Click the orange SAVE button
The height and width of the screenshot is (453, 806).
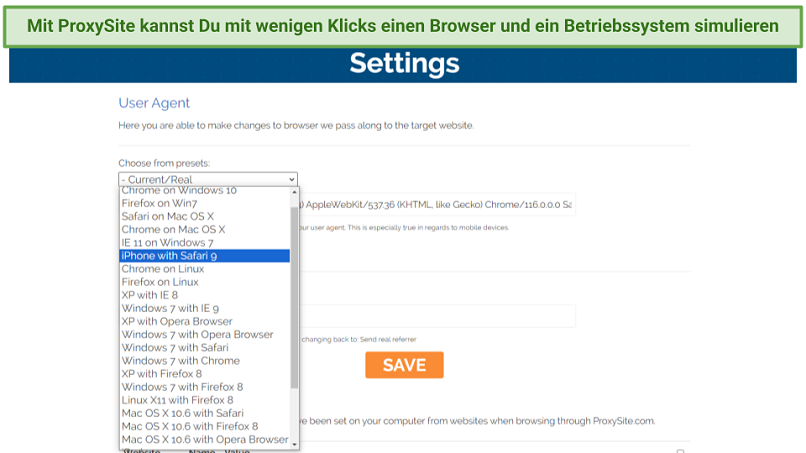(404, 365)
